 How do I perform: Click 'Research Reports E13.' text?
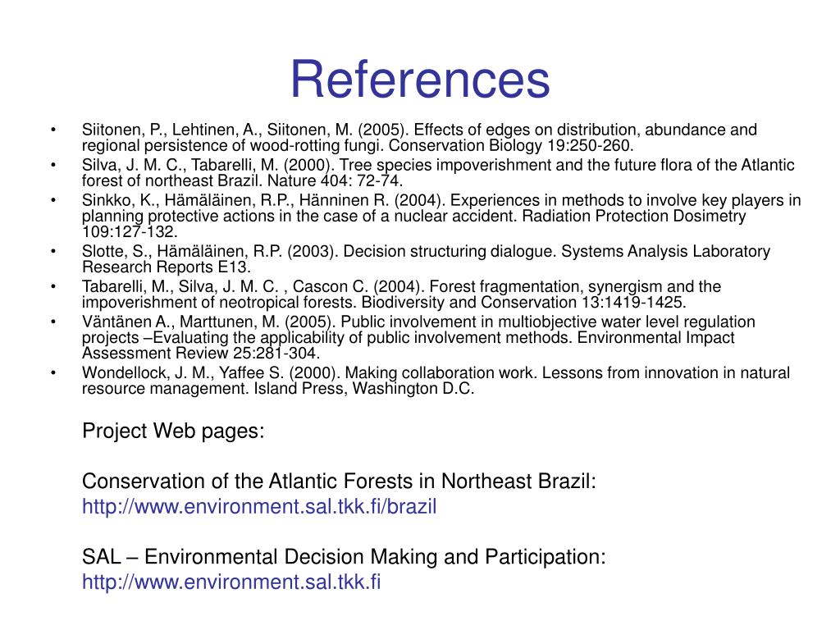click(x=166, y=267)
